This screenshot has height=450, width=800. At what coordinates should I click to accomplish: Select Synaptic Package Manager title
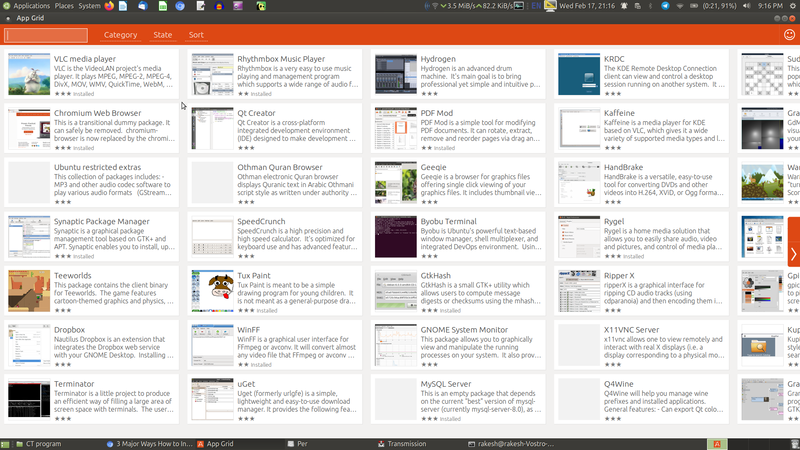[102, 221]
